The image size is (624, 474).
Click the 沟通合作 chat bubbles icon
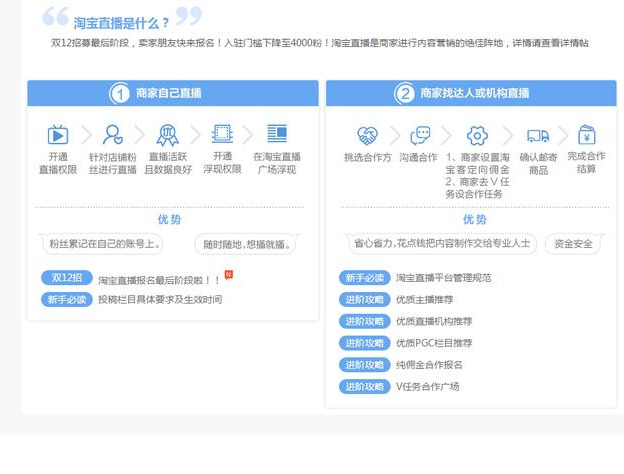[420, 136]
